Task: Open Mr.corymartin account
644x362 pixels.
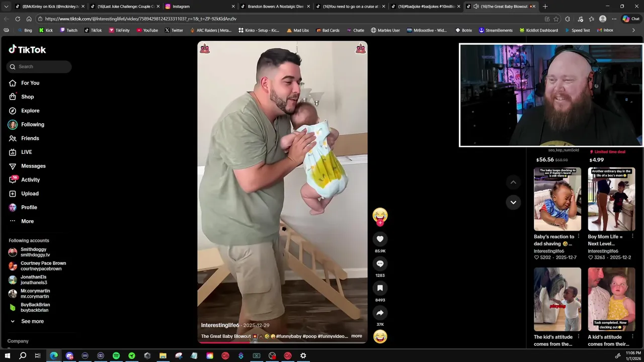Action: [35, 294]
